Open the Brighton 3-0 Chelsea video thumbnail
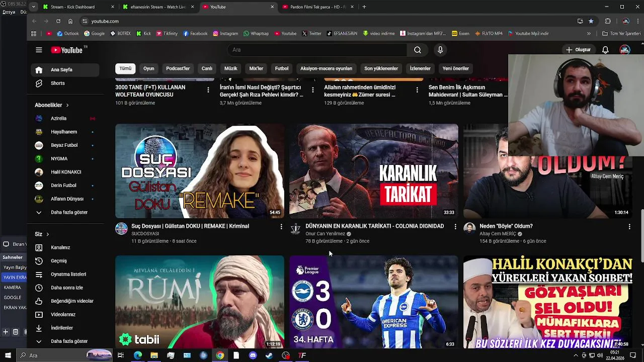 click(374, 302)
